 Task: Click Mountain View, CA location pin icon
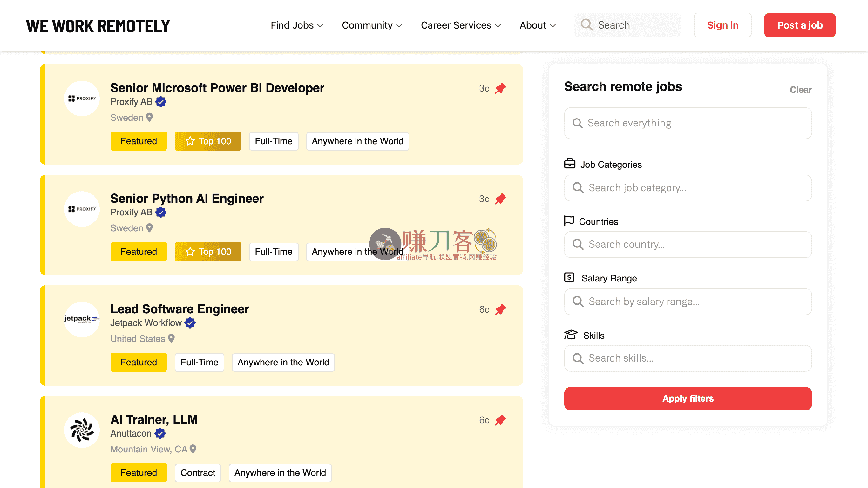pos(193,449)
